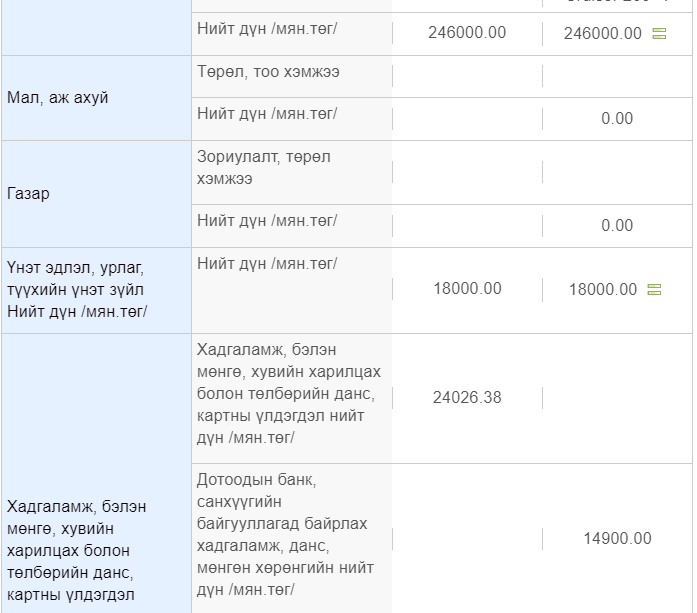Click the Газар category cell

[x=96, y=194]
